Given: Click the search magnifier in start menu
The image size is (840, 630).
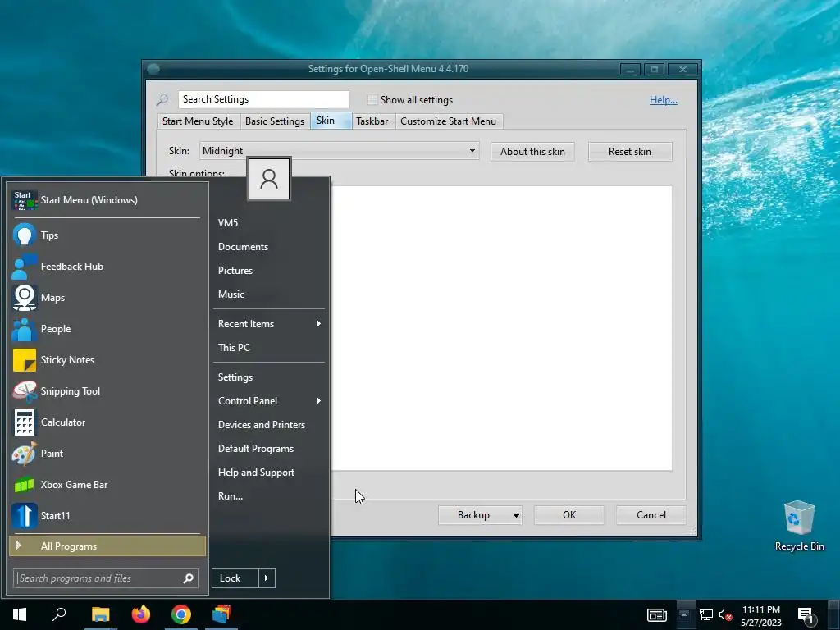Looking at the screenshot, I should pos(188,578).
